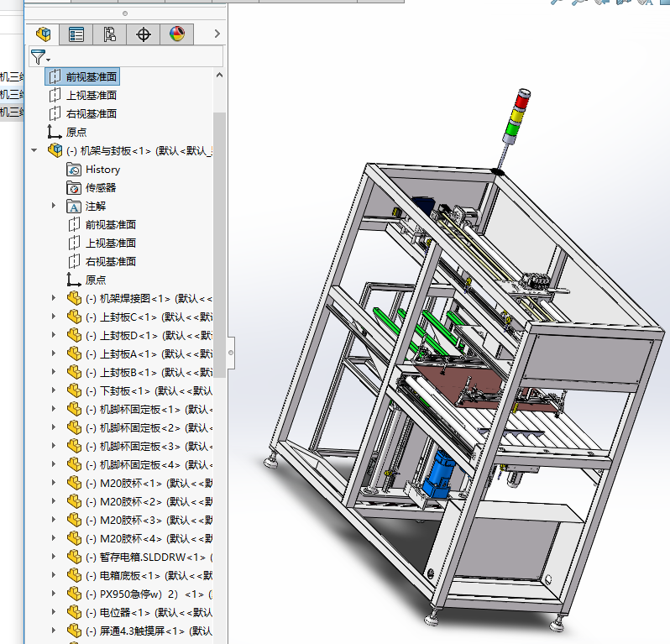This screenshot has width=670, height=644.
Task: Expand the 机架焊接图<1> part
Action: pyautogui.click(x=54, y=298)
